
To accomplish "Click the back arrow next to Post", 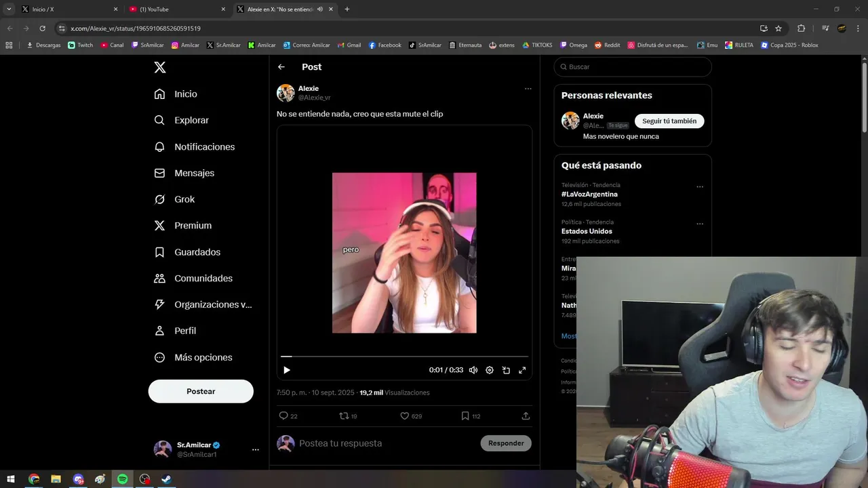I will [x=281, y=67].
